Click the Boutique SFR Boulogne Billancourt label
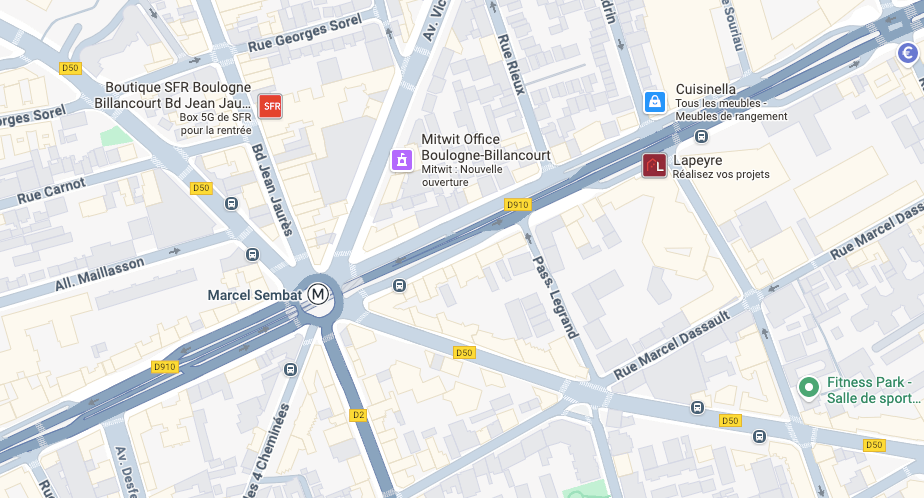This screenshot has width=924, height=498. [173, 95]
